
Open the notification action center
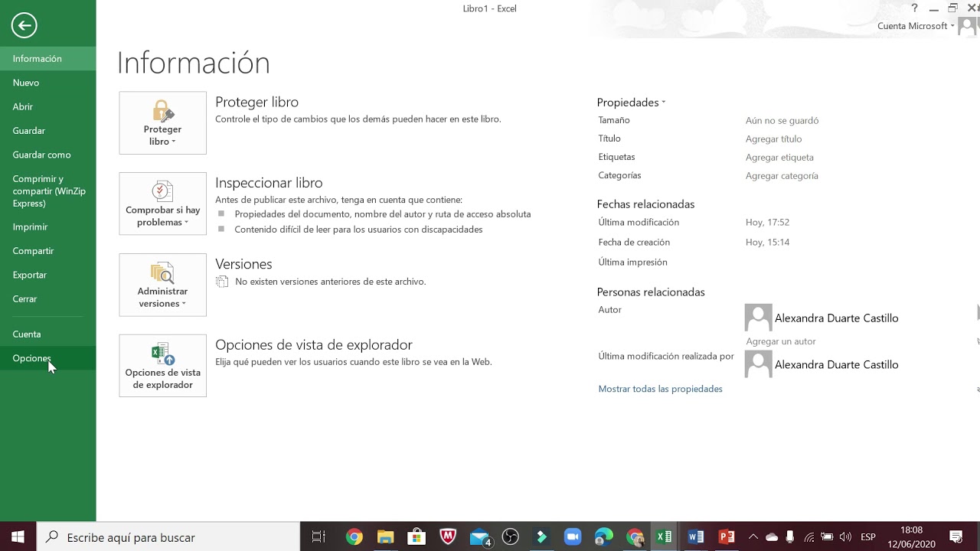956,537
